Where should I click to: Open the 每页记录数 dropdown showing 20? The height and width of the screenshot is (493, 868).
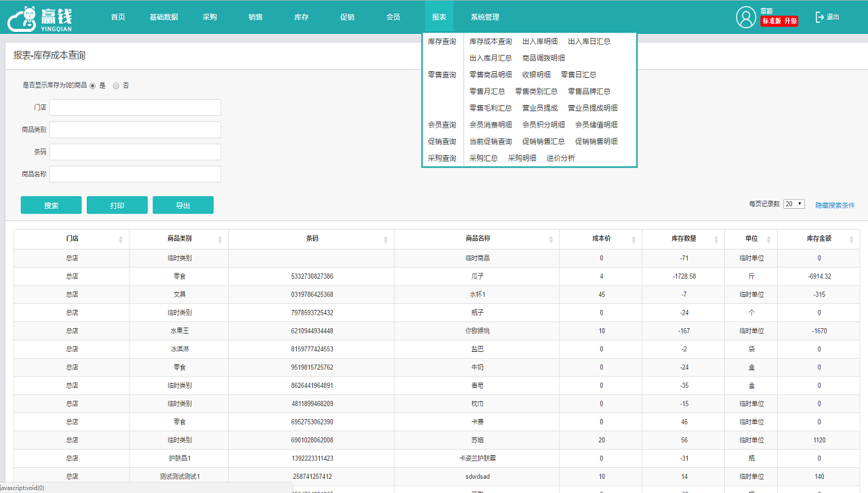click(793, 204)
